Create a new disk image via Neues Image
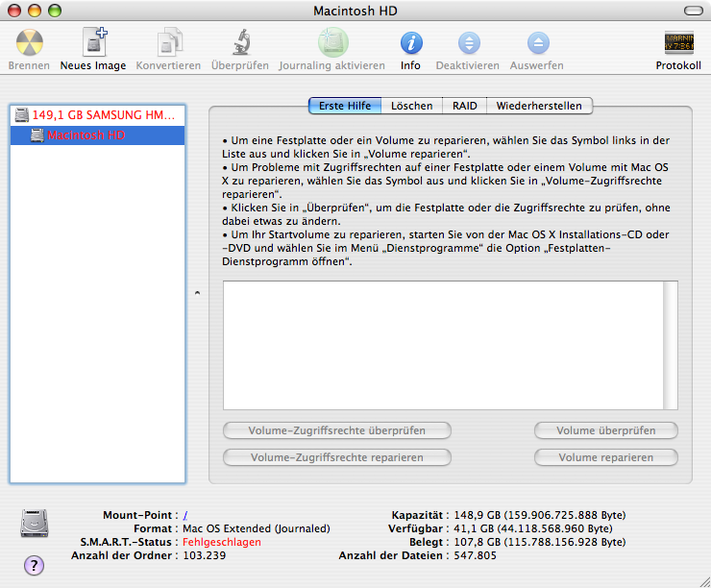Screen dimensions: 711x588 click(95, 42)
